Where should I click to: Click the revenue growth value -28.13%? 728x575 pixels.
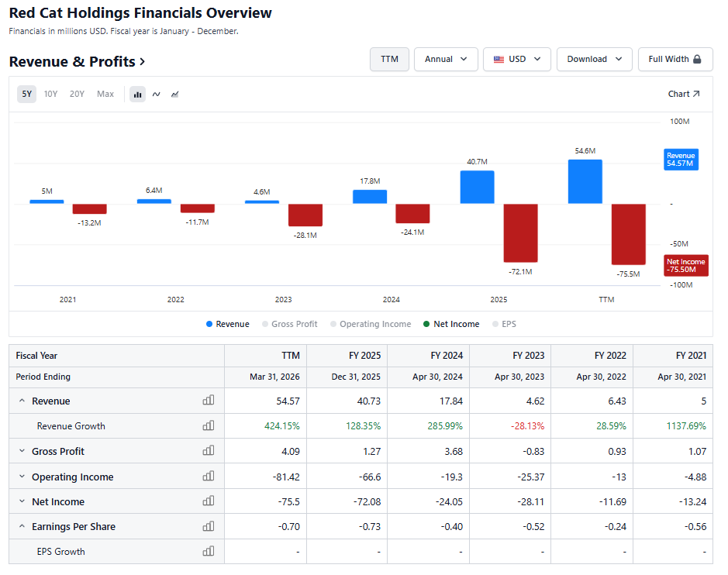tap(527, 426)
